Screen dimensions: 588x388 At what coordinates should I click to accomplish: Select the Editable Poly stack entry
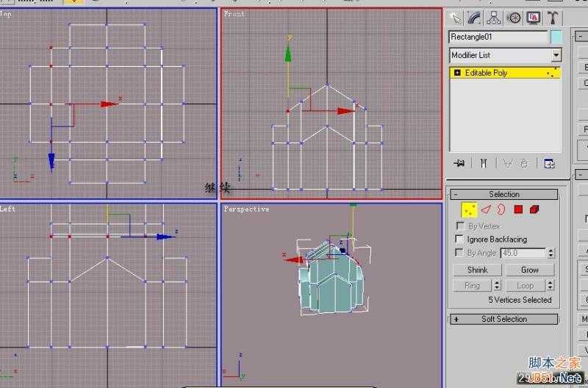505,73
